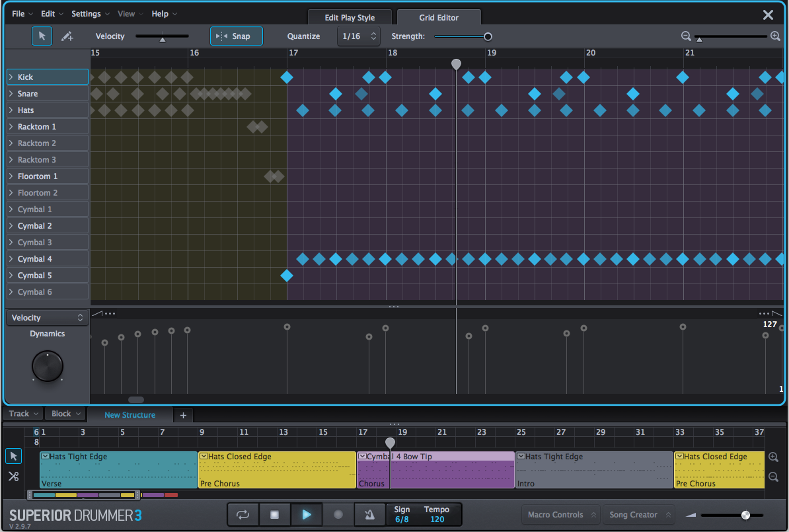The width and height of the screenshot is (789, 532).
Task: Toggle the metronome icon
Action: click(x=370, y=514)
